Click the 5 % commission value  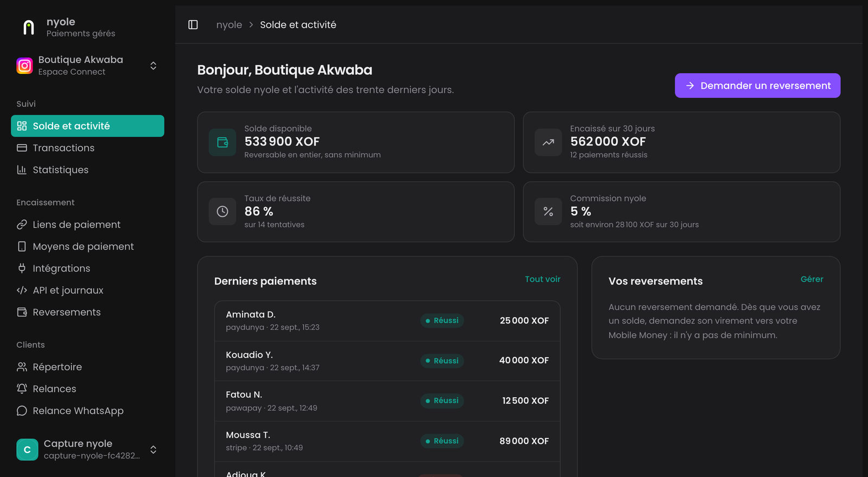(580, 212)
